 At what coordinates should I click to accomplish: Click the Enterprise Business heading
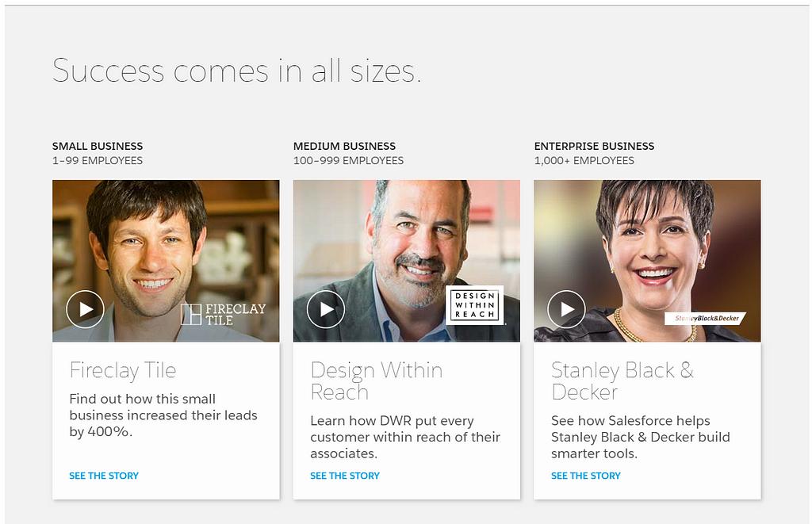594,146
